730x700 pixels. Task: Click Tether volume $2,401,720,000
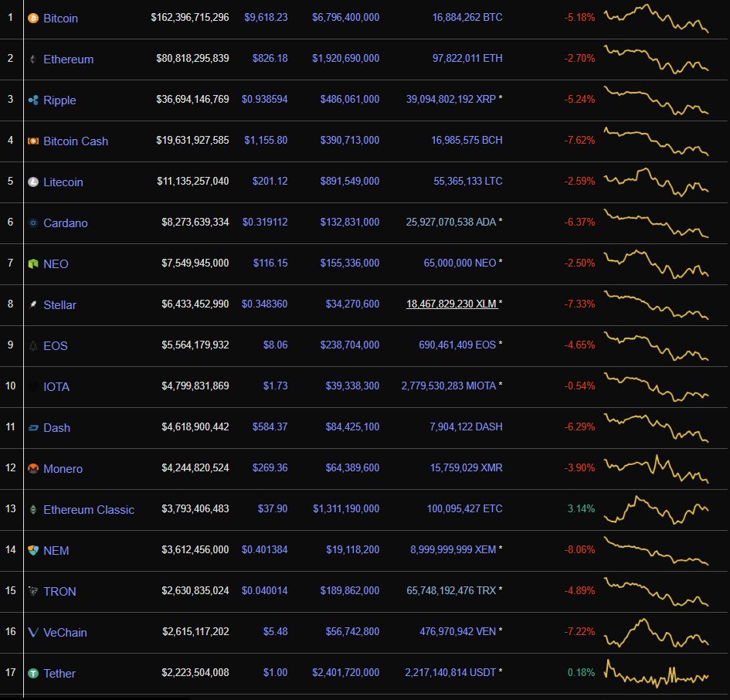point(345,672)
